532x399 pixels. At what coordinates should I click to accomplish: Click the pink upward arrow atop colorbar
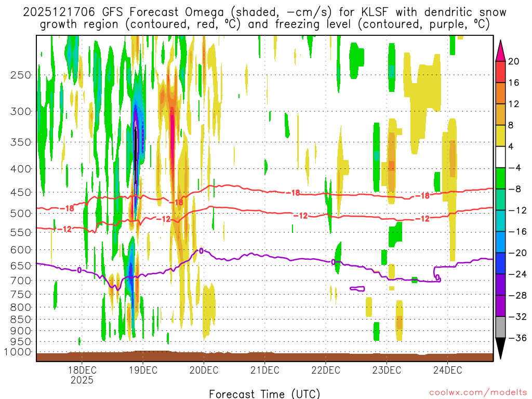click(x=500, y=51)
